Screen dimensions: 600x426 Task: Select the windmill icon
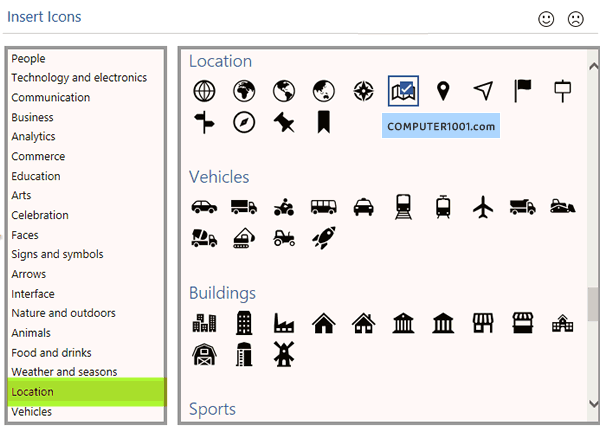point(284,354)
